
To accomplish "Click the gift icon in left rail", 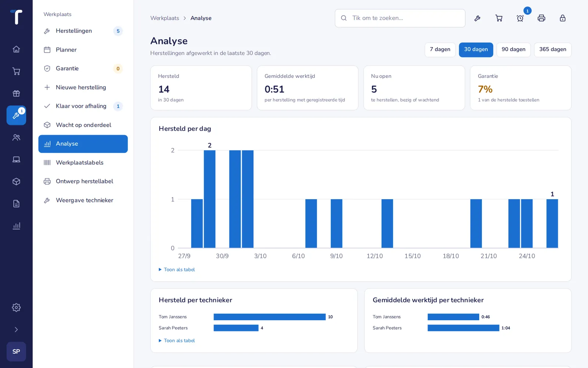I will click(16, 93).
